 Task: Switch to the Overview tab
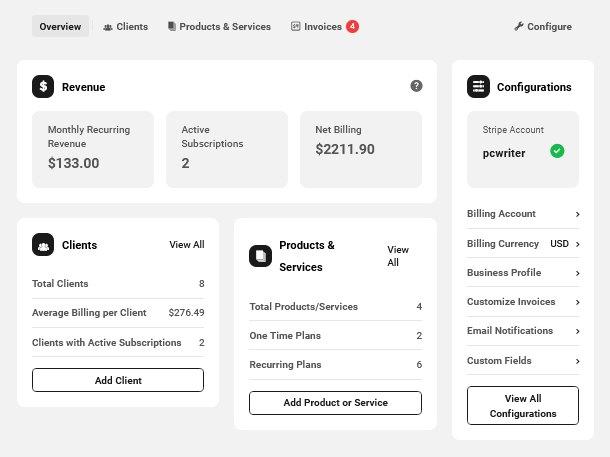click(x=60, y=26)
